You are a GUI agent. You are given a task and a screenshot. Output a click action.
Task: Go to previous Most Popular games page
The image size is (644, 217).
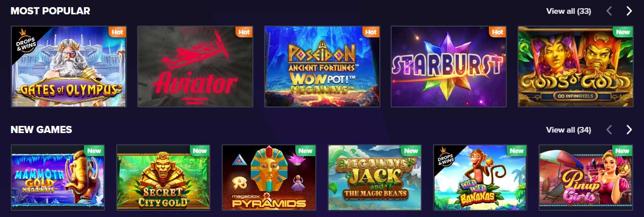pyautogui.click(x=609, y=11)
